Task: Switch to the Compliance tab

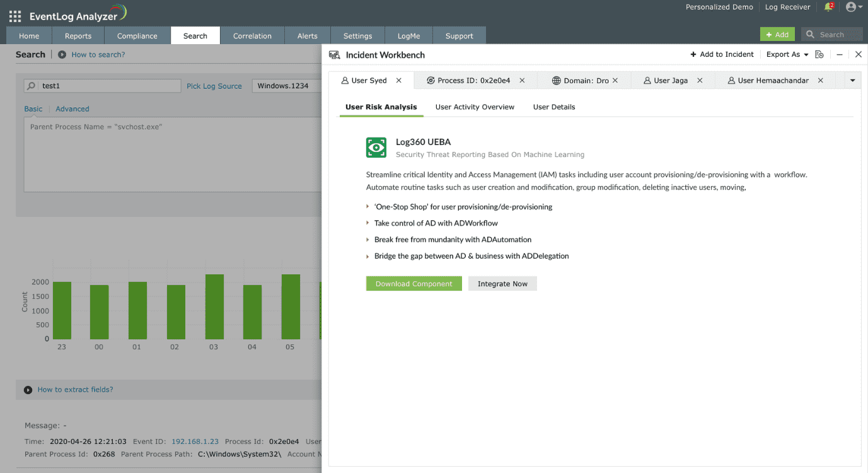Action: [137, 36]
